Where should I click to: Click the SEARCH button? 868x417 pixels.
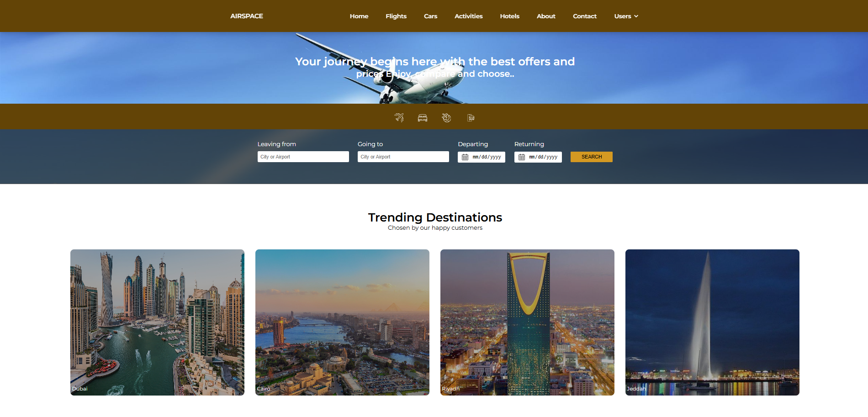592,157
